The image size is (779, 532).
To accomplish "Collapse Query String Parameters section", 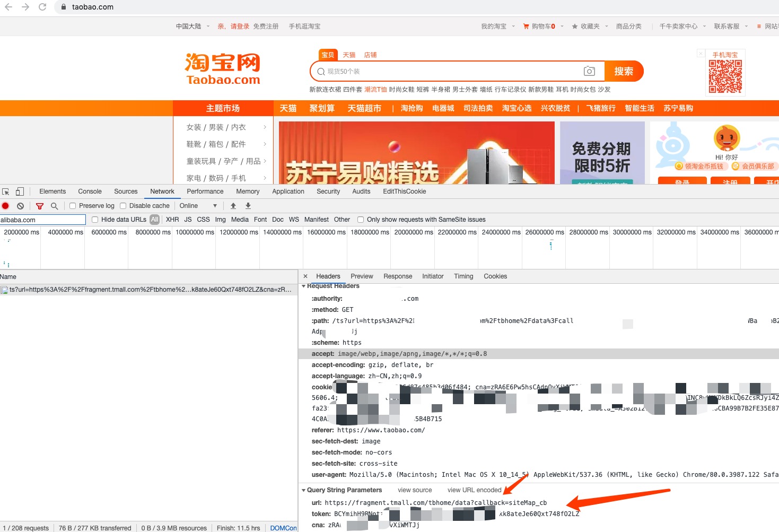I will tap(303, 490).
